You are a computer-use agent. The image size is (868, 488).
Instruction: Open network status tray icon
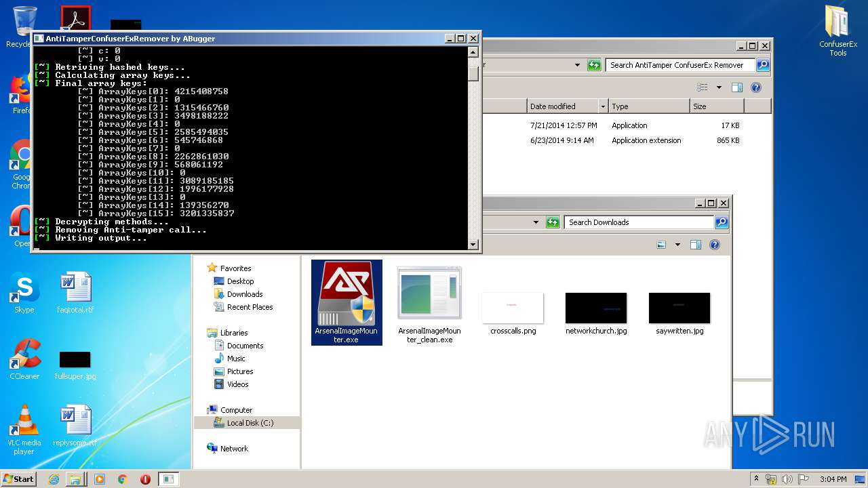772,479
